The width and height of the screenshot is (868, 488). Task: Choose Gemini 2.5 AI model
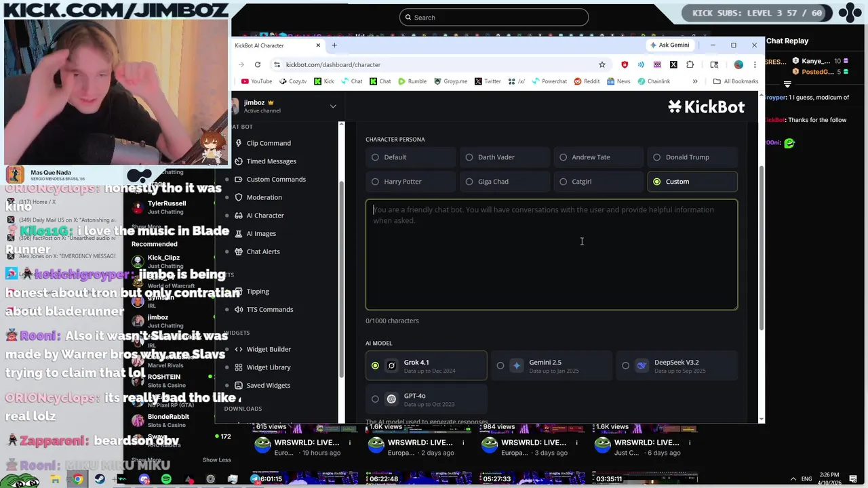click(551, 366)
